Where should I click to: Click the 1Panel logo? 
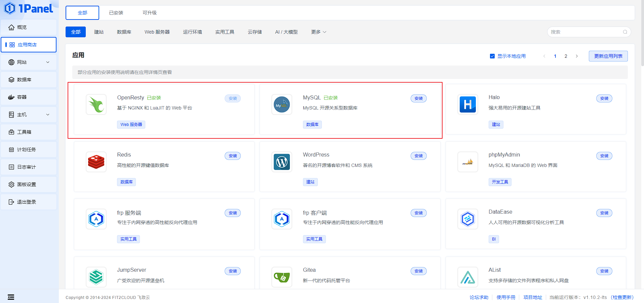(29, 8)
